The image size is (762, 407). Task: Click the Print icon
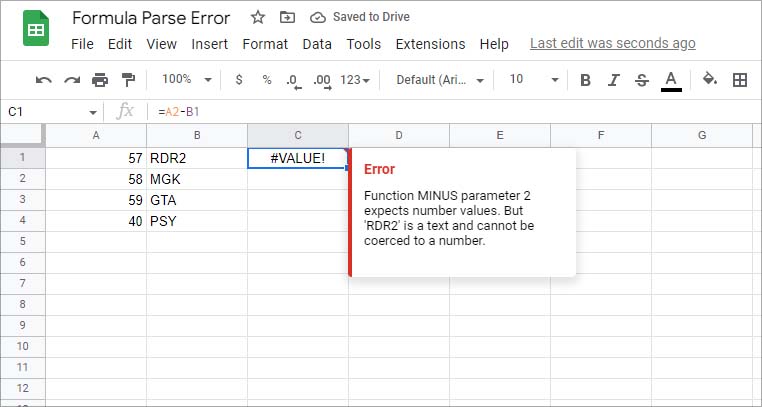[100, 80]
